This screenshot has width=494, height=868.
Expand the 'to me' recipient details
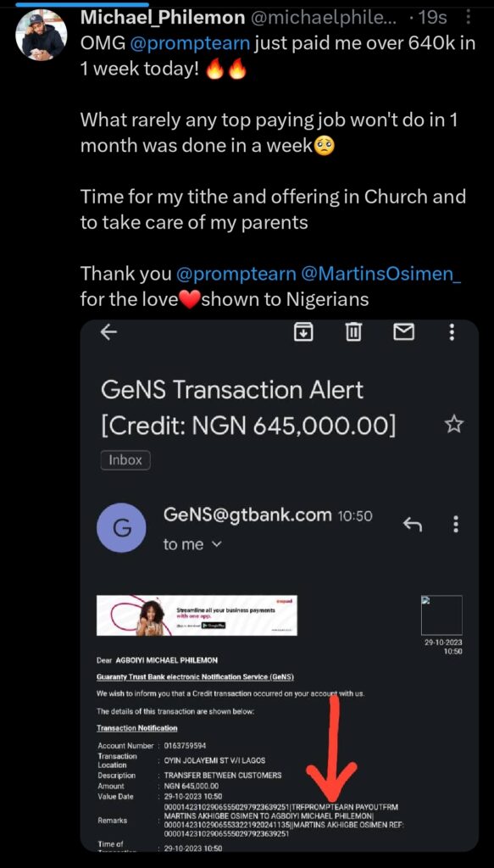click(192, 545)
